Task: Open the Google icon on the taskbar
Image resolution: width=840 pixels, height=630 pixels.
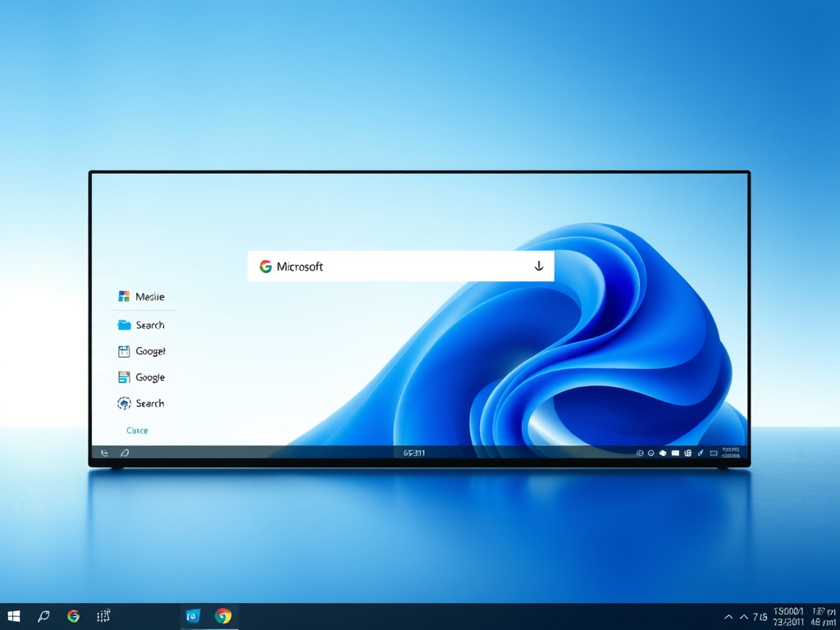Action: click(73, 616)
